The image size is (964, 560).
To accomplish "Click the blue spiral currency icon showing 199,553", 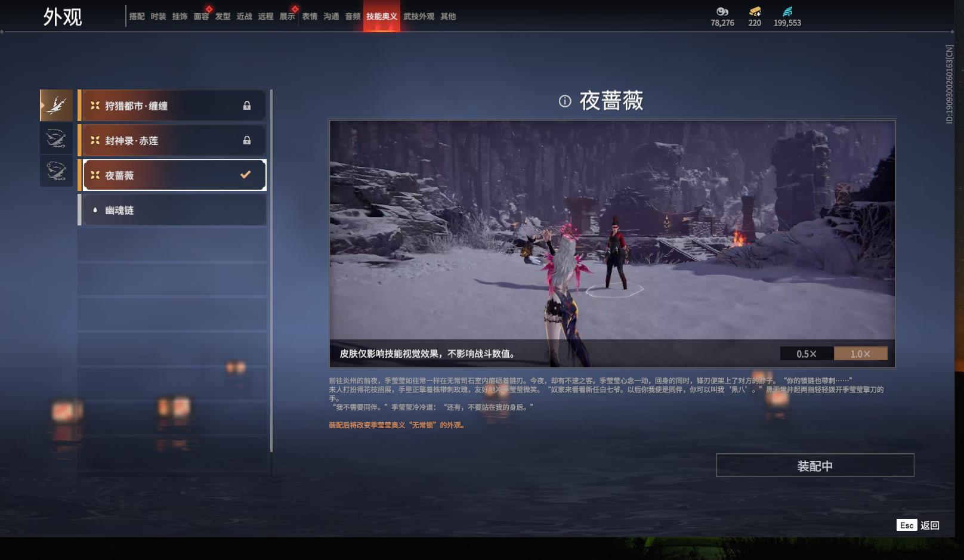I will [786, 10].
